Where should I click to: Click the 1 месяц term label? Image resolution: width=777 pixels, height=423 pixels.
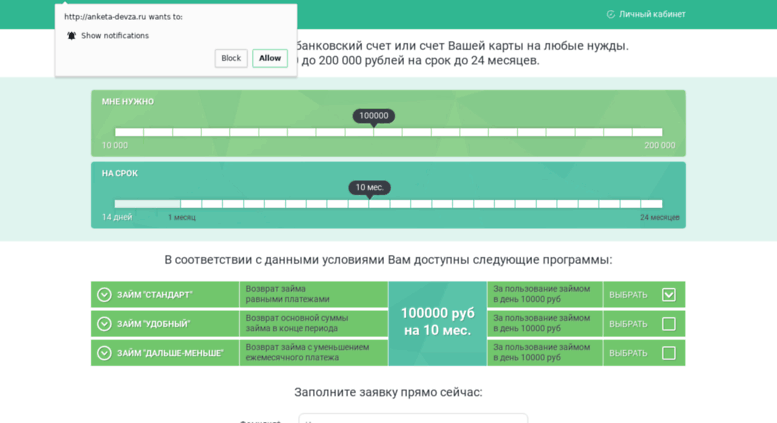click(181, 217)
